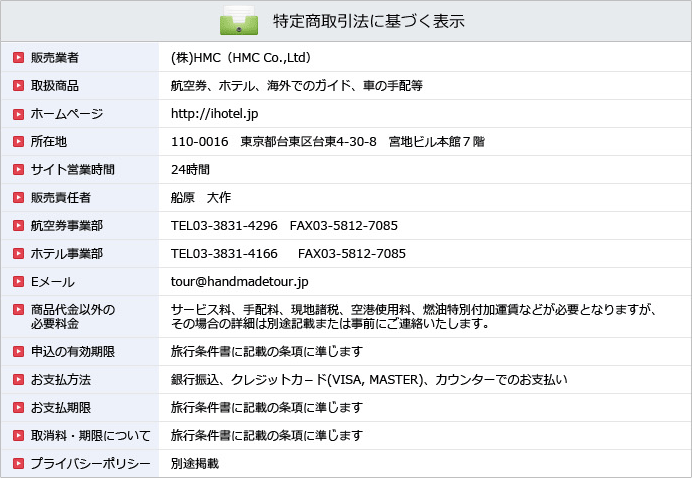Click the red arrow icon beside Eメール
Viewport: 692px width, 479px height.
(18, 282)
